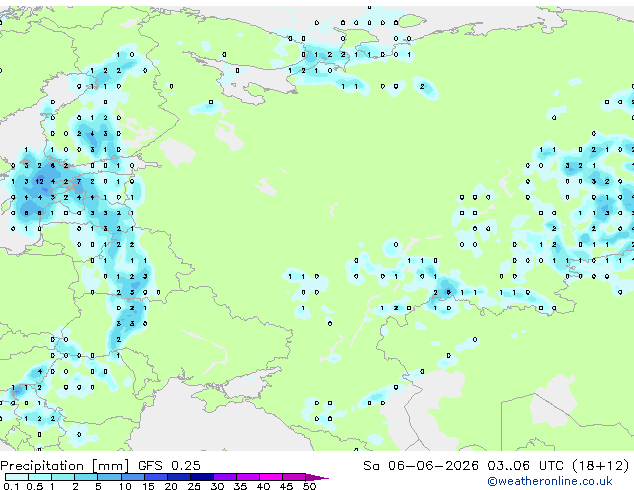Click the 0.1 mm legend color swatch
This screenshot has width=634, height=490.
coord(17,477)
